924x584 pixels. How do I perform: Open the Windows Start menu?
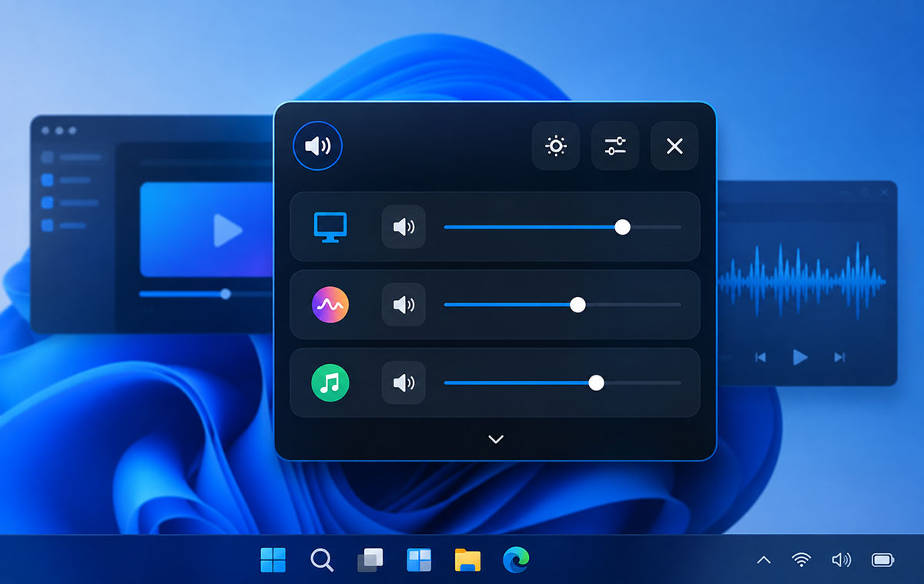tap(273, 560)
